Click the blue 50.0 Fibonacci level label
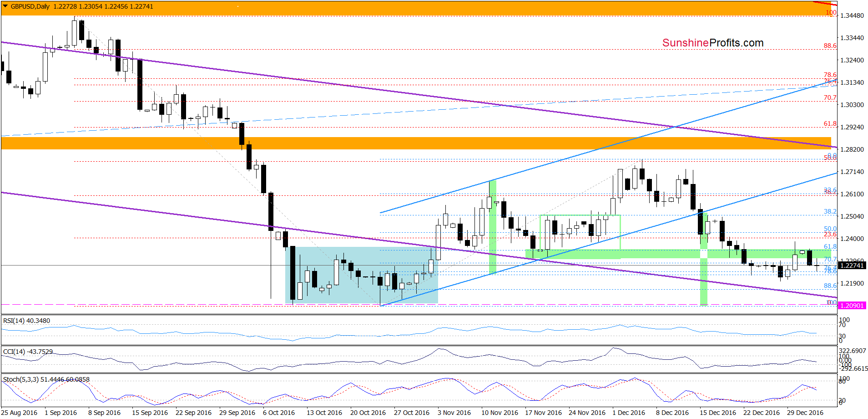Image resolution: width=868 pixels, height=419 pixels. tap(830, 229)
